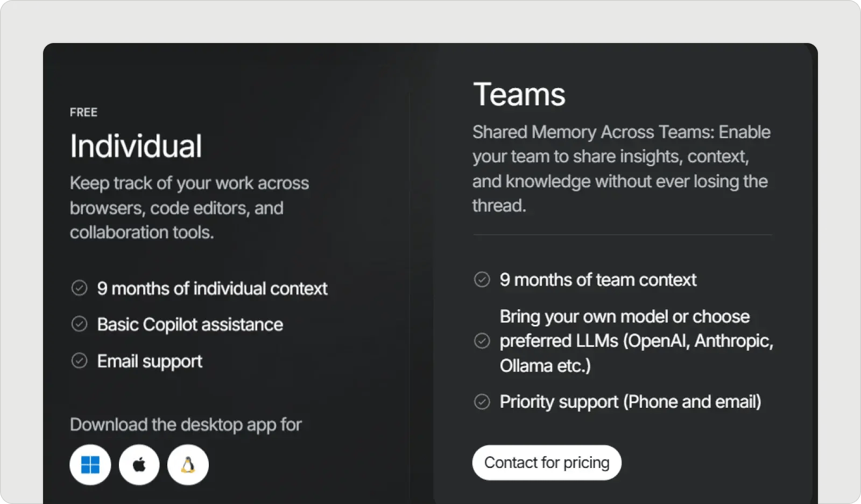This screenshot has height=504, width=861.
Task: Click the Shared Memory Across Teams description
Action: click(x=621, y=169)
